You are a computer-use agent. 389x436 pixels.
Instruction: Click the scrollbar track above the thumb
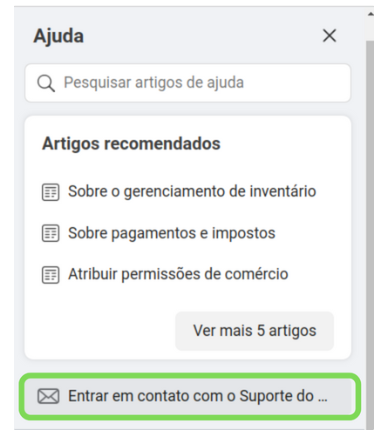click(370, 30)
